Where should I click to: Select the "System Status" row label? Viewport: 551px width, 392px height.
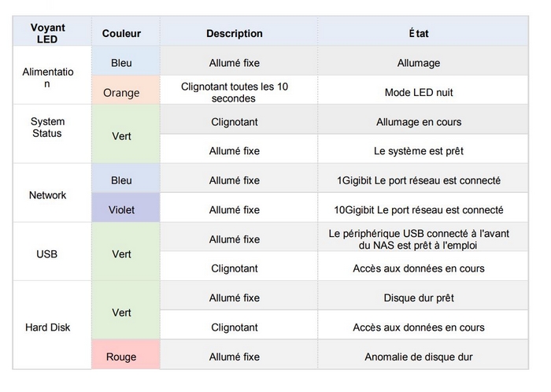click(x=47, y=128)
